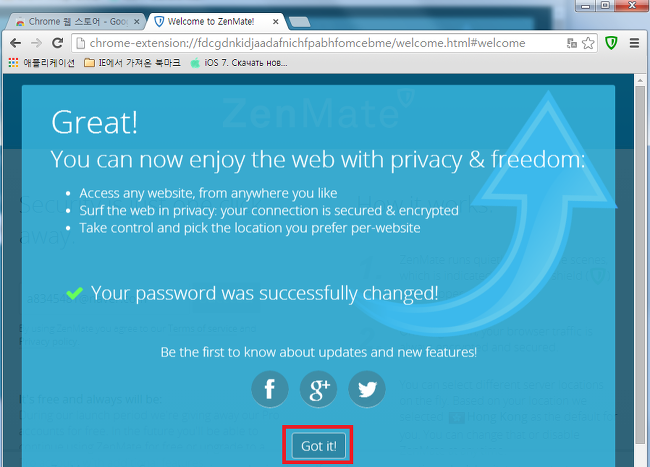This screenshot has width=650, height=467.
Task: Close the Chrome Web Store tab
Action: (x=136, y=22)
